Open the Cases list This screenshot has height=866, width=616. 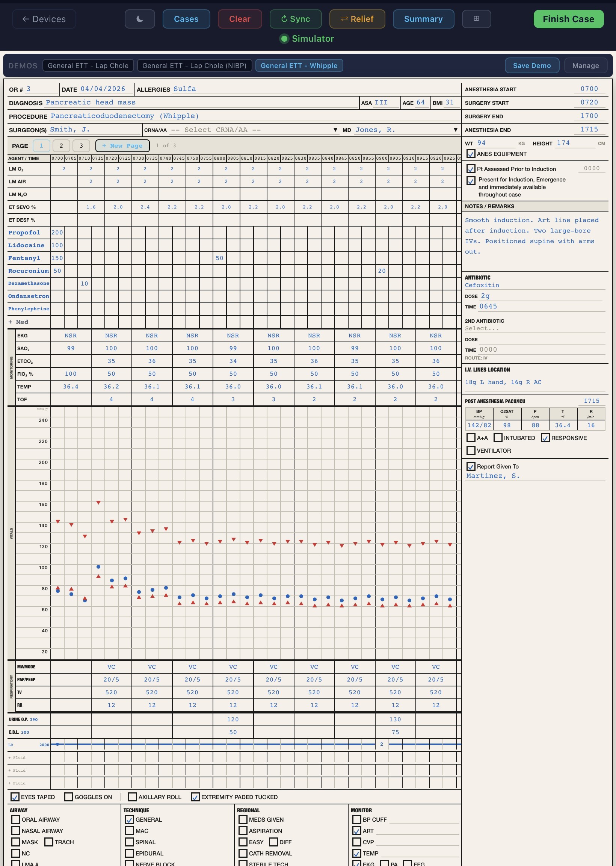(x=186, y=19)
